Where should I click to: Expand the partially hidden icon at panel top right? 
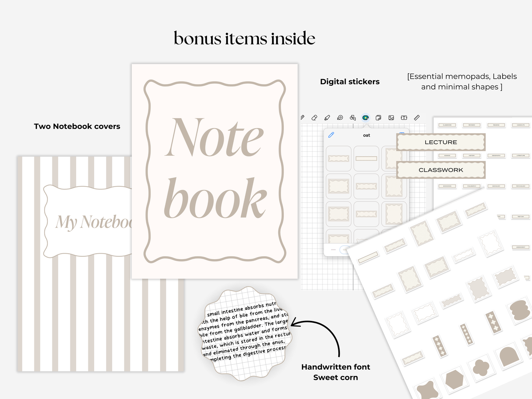pos(402,134)
